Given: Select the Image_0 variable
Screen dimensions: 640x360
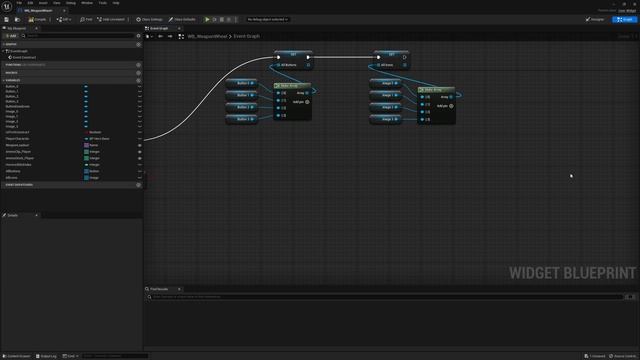Looking at the screenshot, I should [12, 111].
